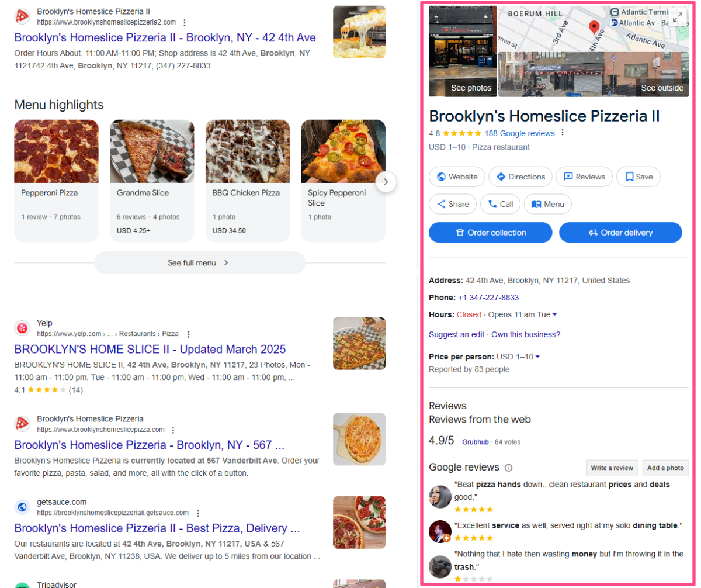Viewport: 701px width, 588px height.
Task: Open Grandma Slice menu card
Action: point(152,181)
